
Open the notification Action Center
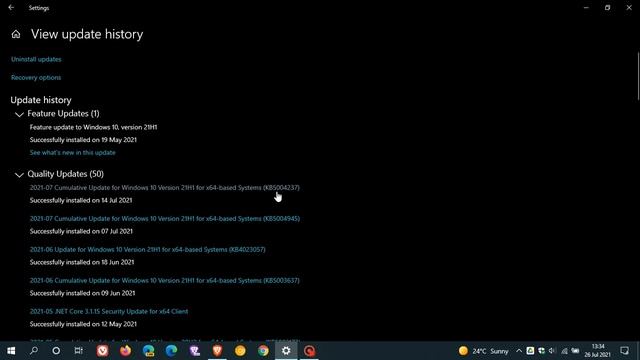click(624, 351)
